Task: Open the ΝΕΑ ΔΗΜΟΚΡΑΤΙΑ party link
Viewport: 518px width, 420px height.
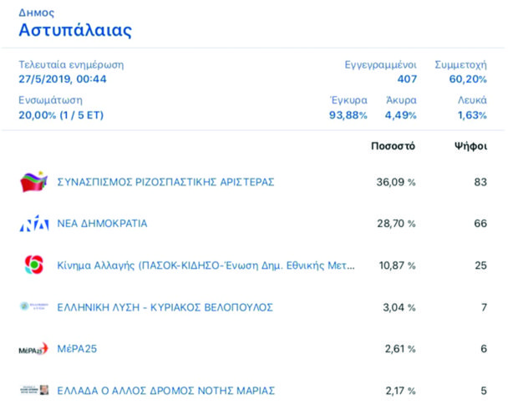Action: [x=102, y=224]
